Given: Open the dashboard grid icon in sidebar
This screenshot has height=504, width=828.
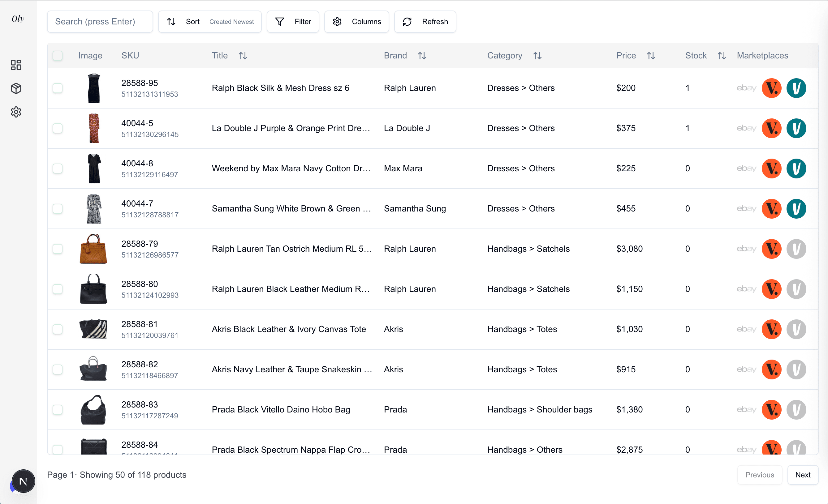Looking at the screenshot, I should click(16, 65).
